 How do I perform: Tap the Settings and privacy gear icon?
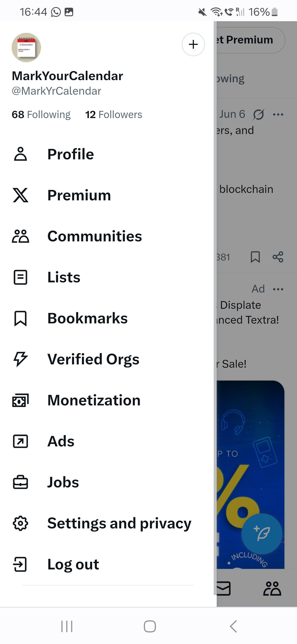pos(21,523)
